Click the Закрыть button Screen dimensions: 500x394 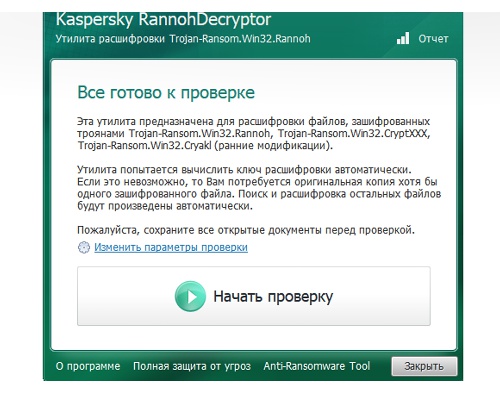424,366
